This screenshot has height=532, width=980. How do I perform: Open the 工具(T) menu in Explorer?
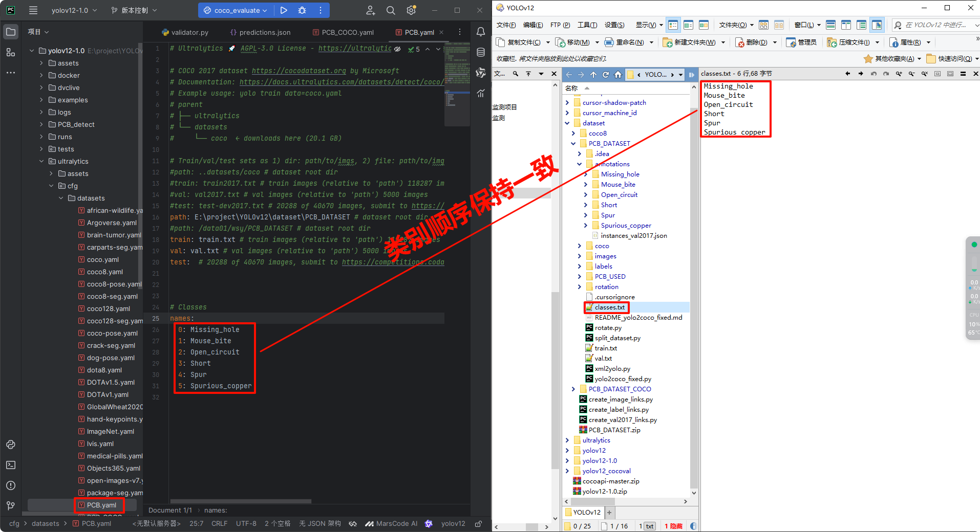pos(587,24)
